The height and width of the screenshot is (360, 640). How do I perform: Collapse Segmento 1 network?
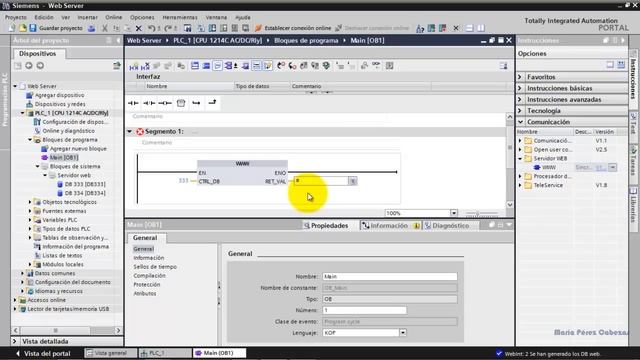point(129,131)
